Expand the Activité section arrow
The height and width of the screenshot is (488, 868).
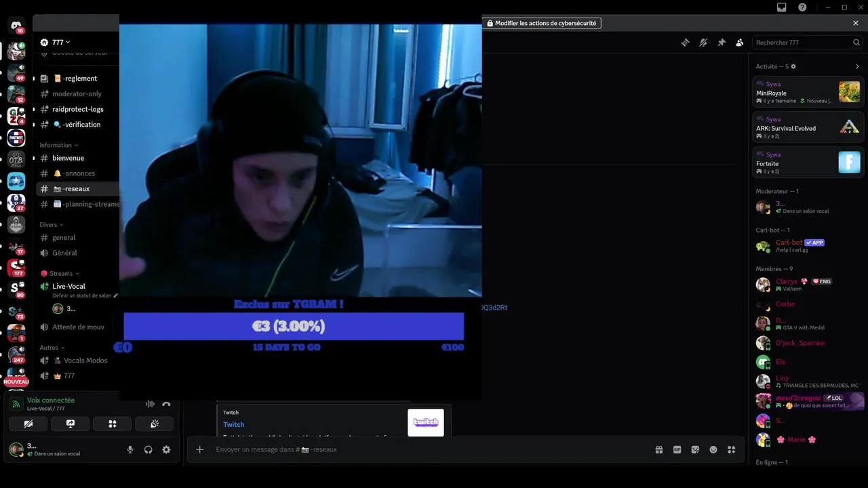[x=857, y=66]
